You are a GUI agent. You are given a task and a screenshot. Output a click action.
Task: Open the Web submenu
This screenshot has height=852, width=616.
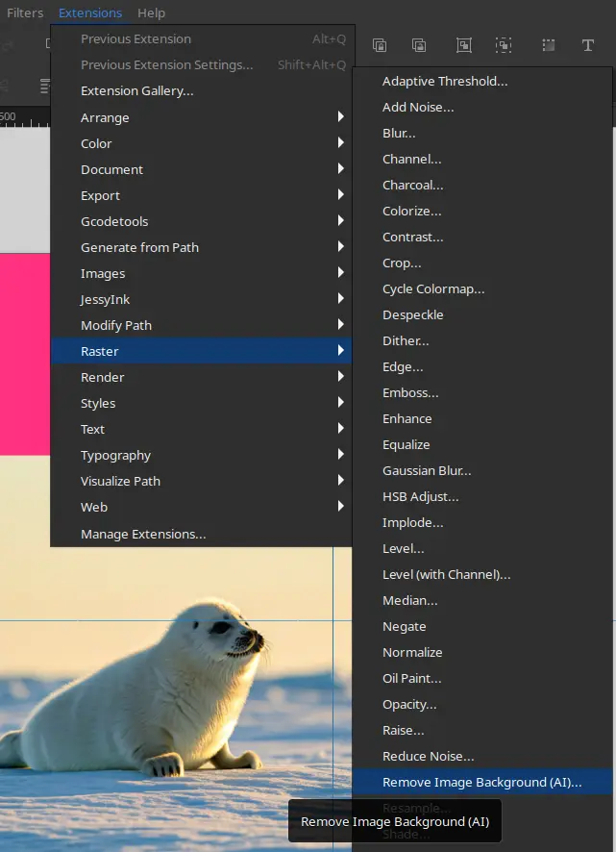point(201,507)
